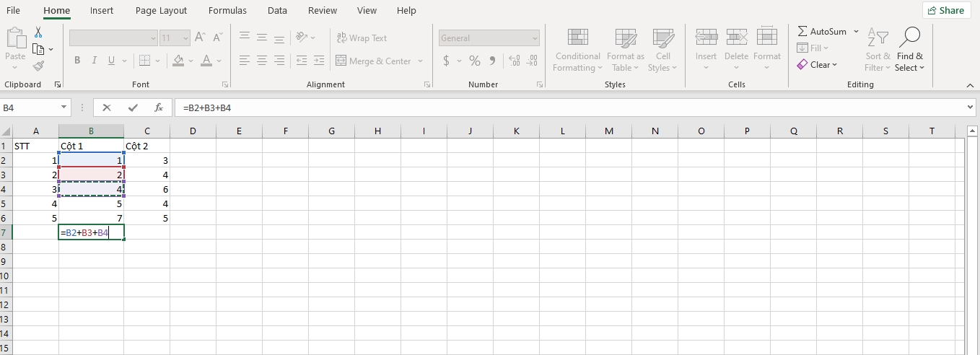Switch to the Page Layout tab
The height and width of the screenshot is (355, 980).
click(x=161, y=10)
